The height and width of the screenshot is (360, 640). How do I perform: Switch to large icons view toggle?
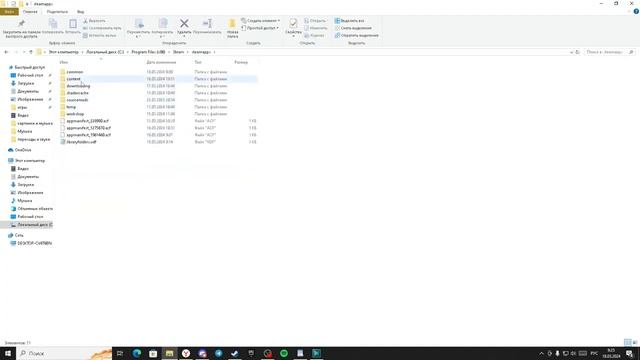[x=635, y=342]
